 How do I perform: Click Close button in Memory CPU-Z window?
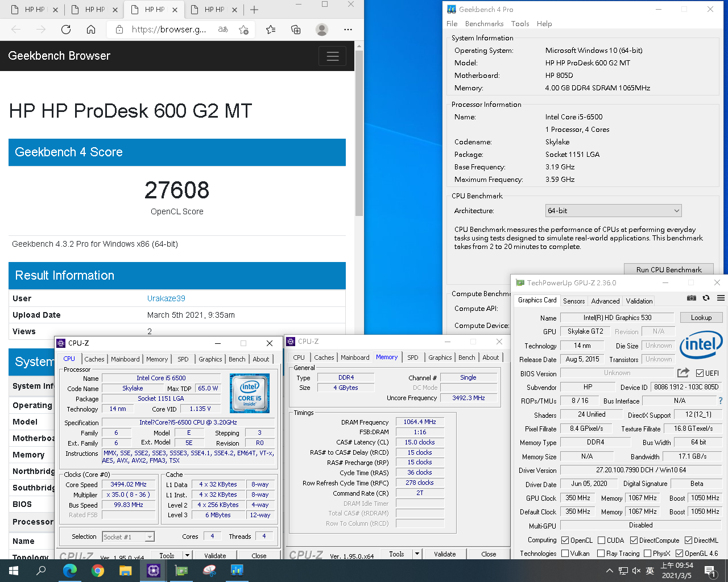(489, 554)
